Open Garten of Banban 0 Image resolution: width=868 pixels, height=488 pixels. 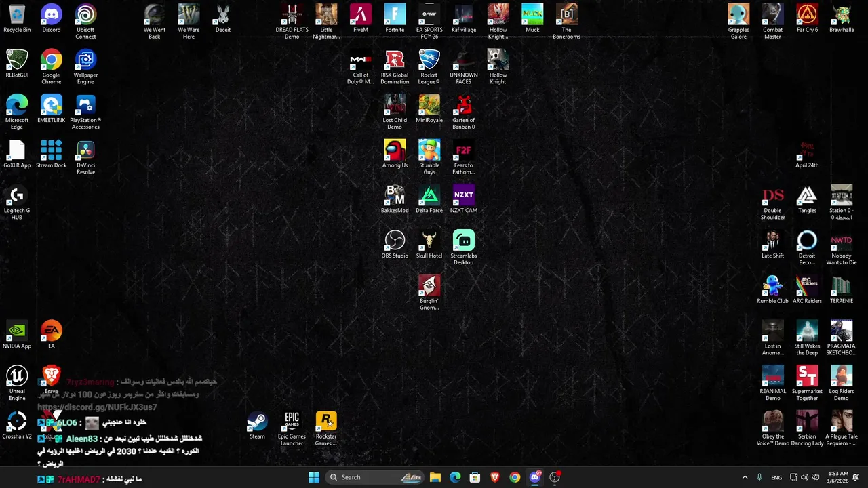coord(464,113)
